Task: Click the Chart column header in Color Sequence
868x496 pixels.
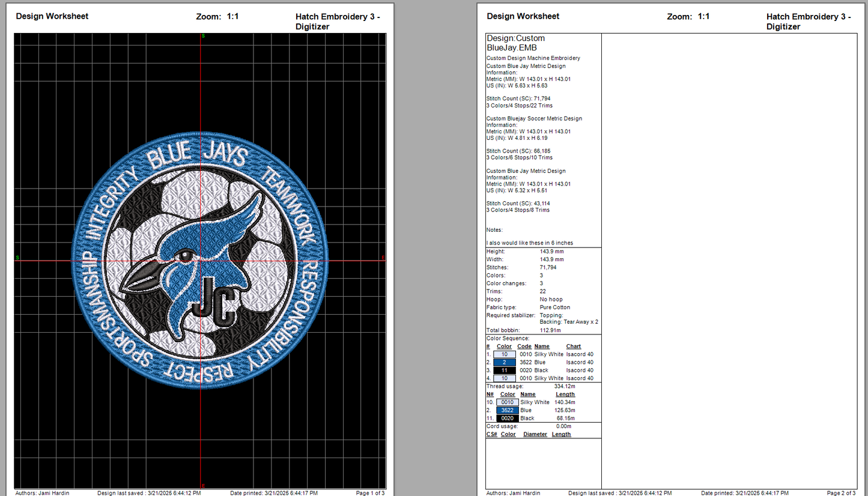Action: pyautogui.click(x=573, y=346)
